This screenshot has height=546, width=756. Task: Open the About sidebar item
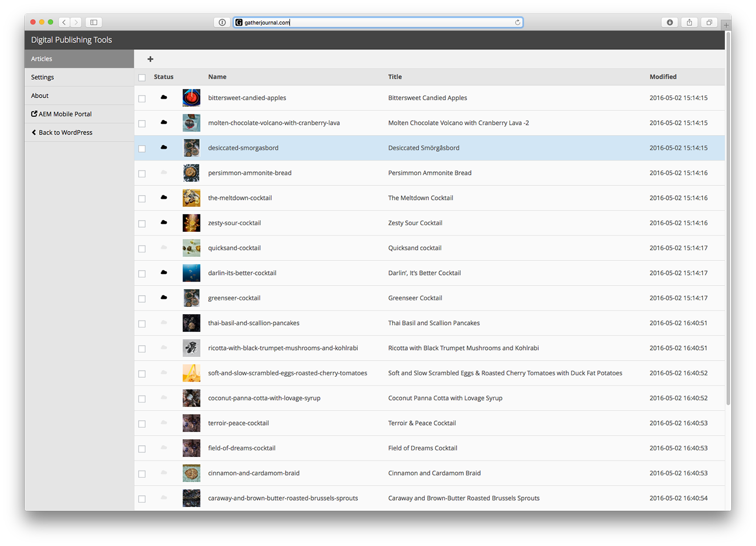(79, 96)
